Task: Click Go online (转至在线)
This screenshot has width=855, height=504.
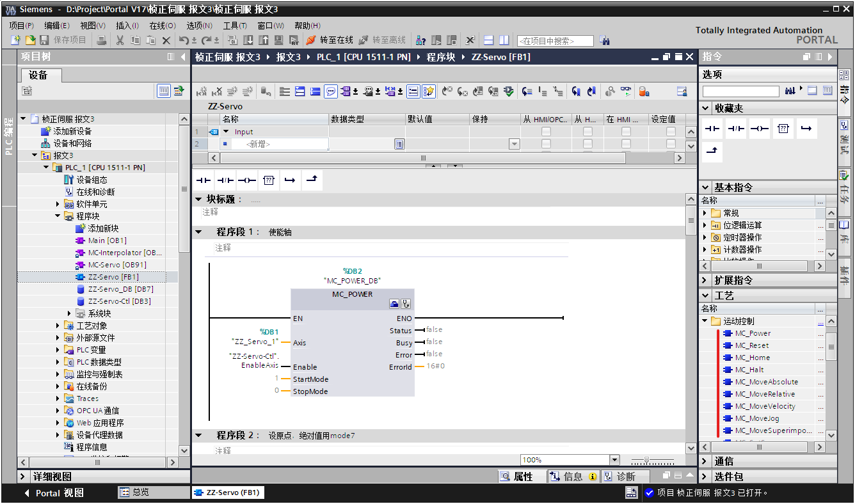Action: pos(330,40)
